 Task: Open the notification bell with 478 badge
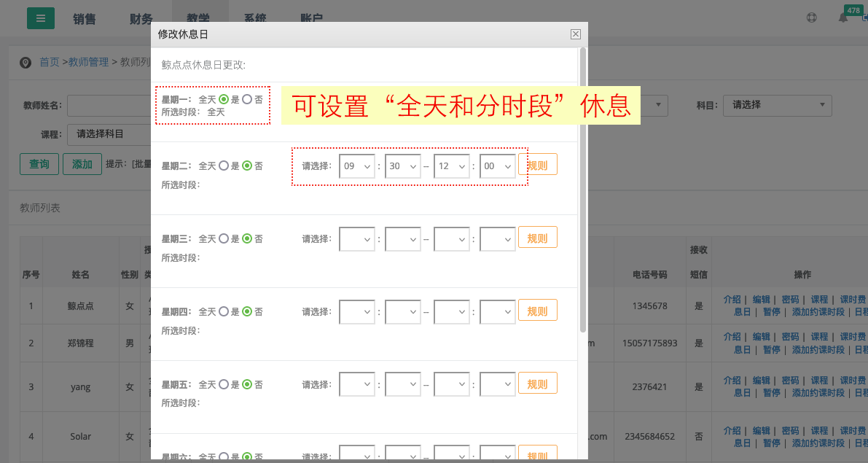[x=843, y=17]
